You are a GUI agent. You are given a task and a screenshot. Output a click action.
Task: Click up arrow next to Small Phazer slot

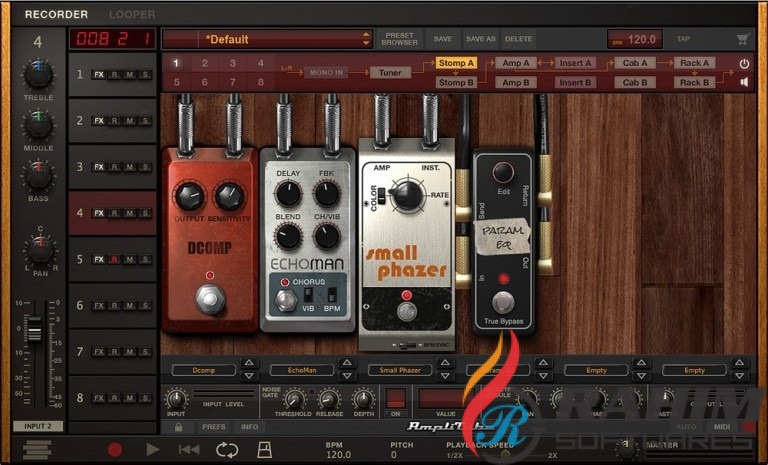pyautogui.click(x=445, y=363)
